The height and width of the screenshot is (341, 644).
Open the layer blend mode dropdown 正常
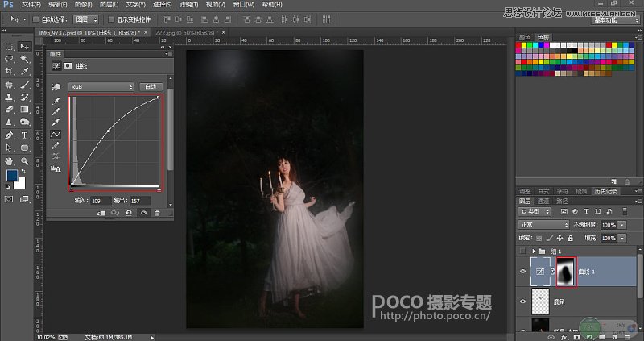coord(544,225)
